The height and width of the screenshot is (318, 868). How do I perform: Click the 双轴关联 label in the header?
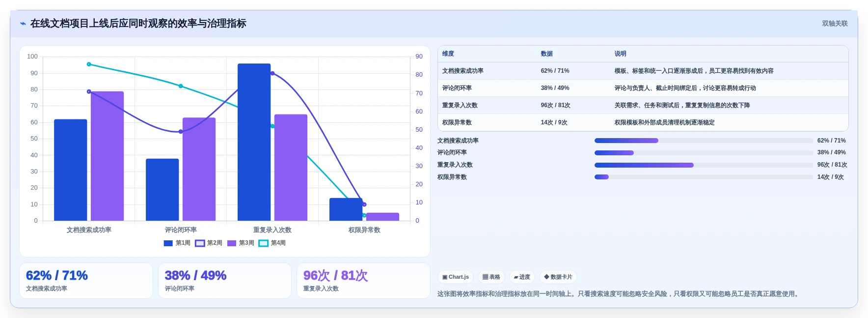pyautogui.click(x=835, y=24)
